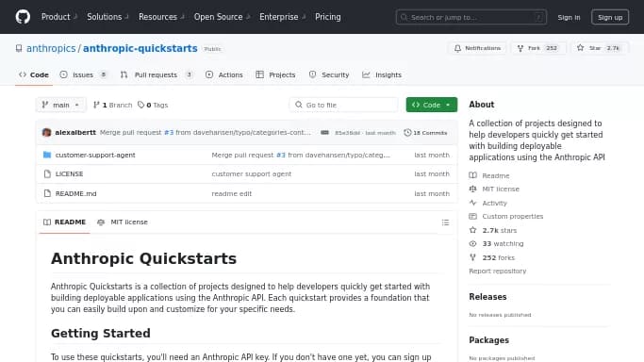644x362 pixels.
Task: Open the Security tab
Action: 329,74
